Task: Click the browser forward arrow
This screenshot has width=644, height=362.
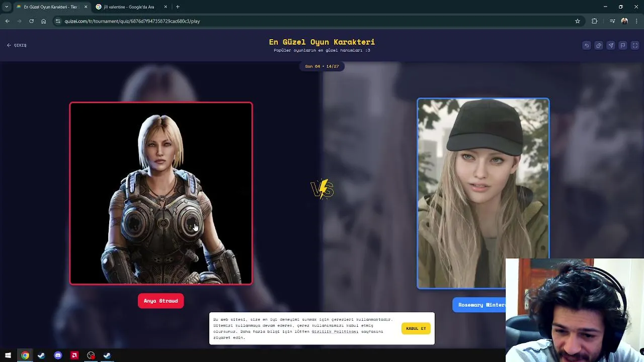Action: (x=19, y=21)
